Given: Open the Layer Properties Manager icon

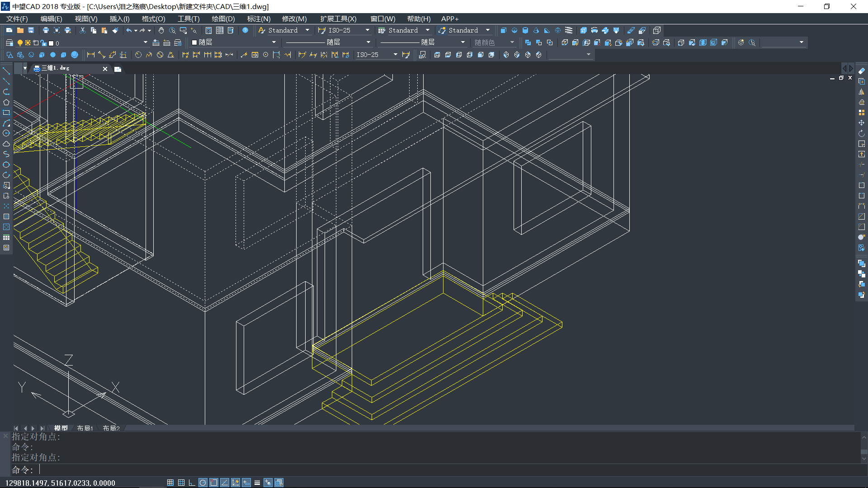Looking at the screenshot, I should point(9,42).
